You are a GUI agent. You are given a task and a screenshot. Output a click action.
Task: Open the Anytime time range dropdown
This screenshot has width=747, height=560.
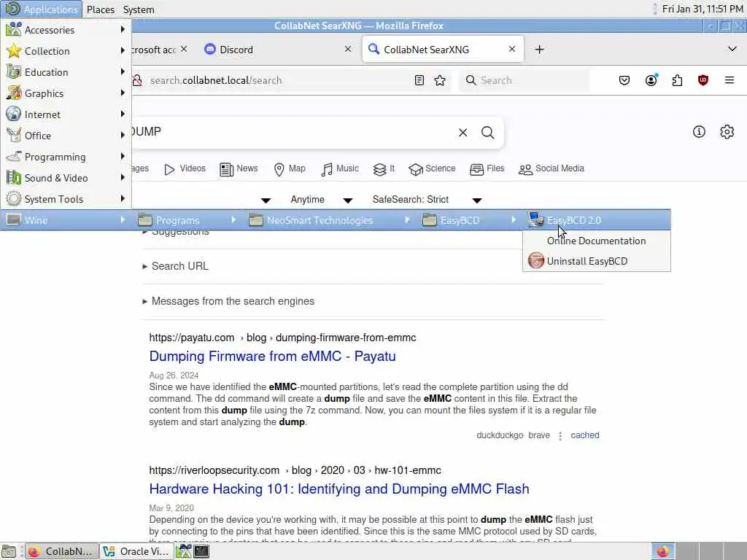pyautogui.click(x=322, y=200)
